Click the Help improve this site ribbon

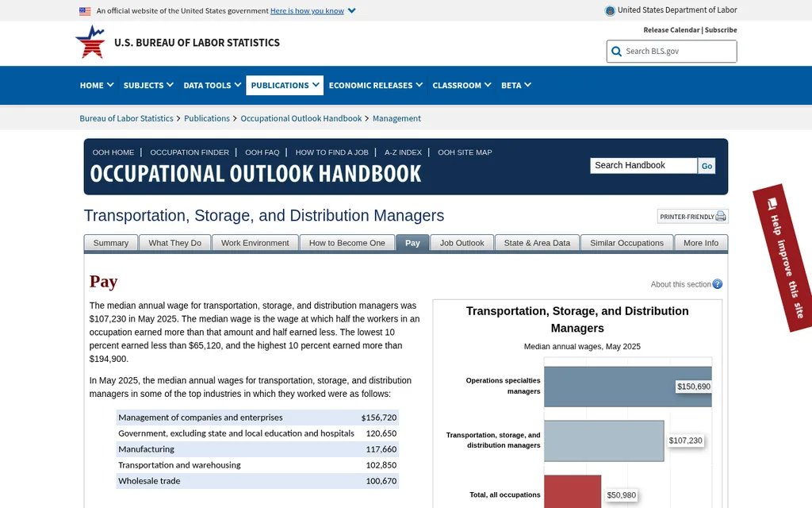click(784, 258)
